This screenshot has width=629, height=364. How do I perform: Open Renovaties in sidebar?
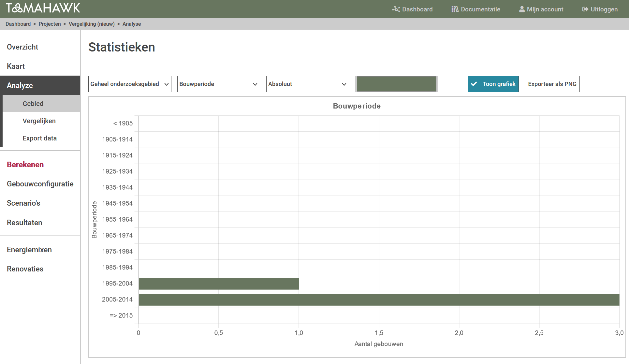click(25, 269)
